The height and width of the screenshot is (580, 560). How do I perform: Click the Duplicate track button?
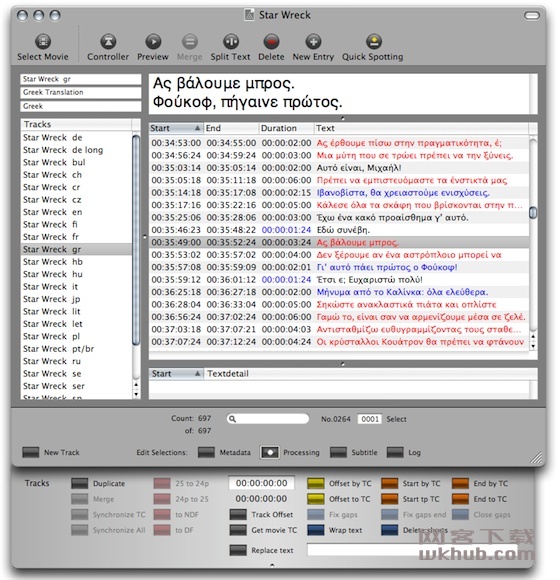tap(80, 483)
